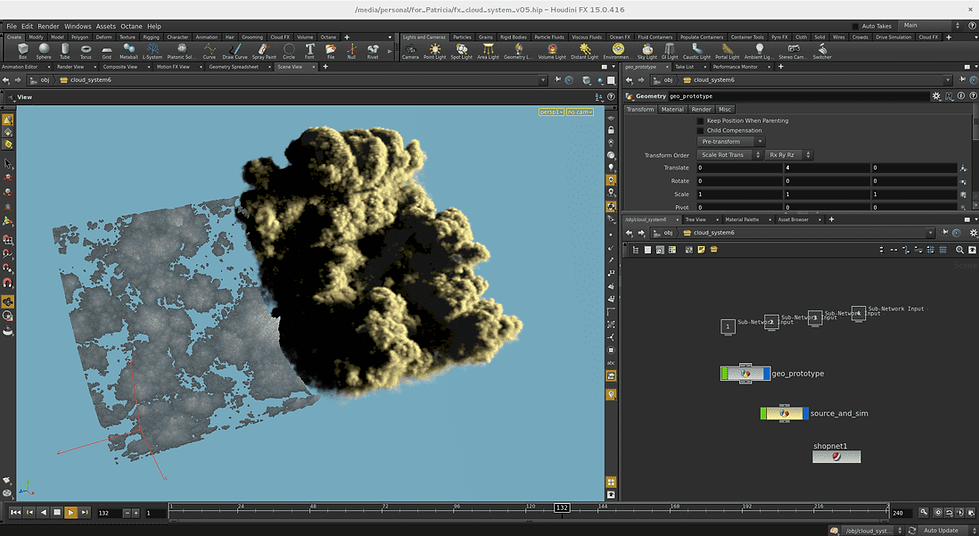Screen dimensions: 979x536
Task: Switch to the Material parameter tab
Action: pyautogui.click(x=672, y=109)
